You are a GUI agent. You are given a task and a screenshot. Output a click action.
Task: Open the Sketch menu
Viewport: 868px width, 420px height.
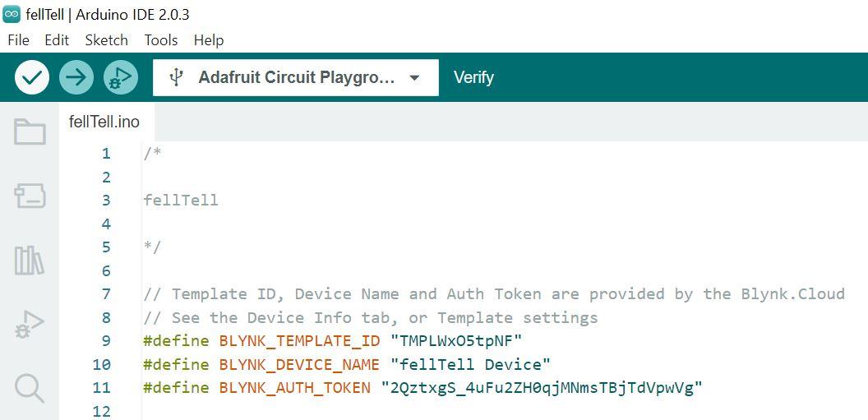pos(106,40)
